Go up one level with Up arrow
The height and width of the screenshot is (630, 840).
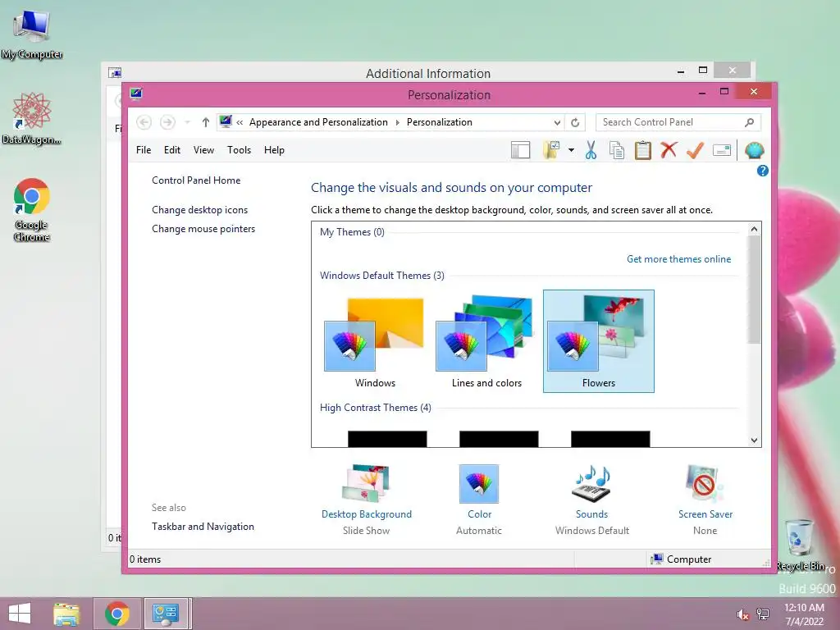click(x=206, y=122)
